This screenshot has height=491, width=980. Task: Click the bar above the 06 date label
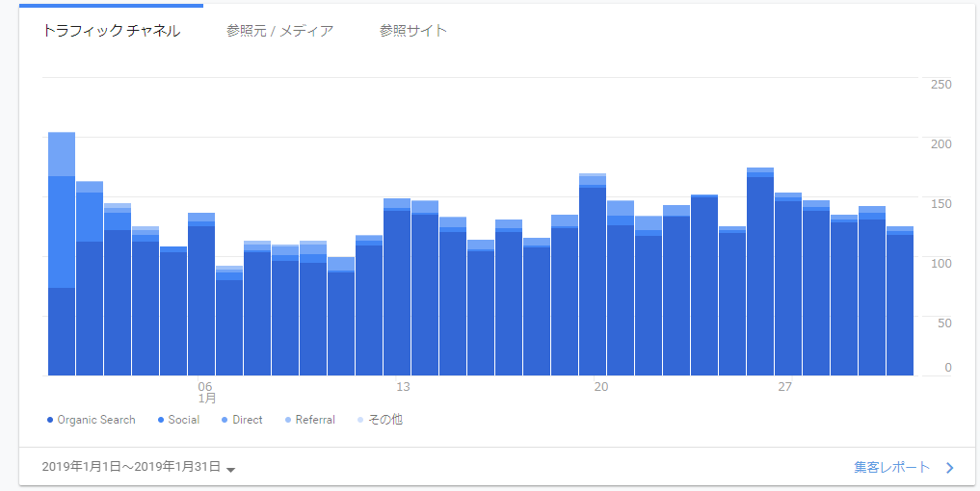point(201,295)
